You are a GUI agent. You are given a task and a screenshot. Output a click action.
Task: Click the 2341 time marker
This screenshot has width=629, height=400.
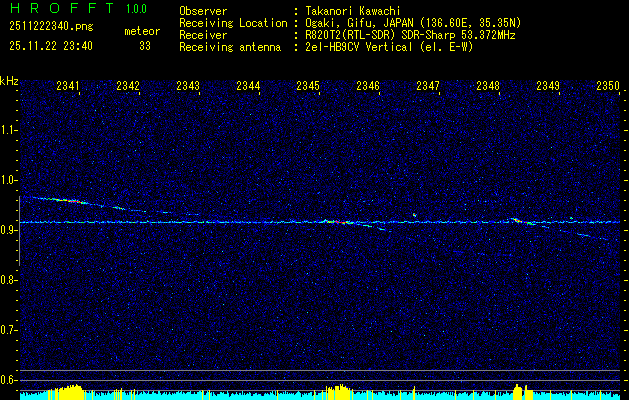69,87
